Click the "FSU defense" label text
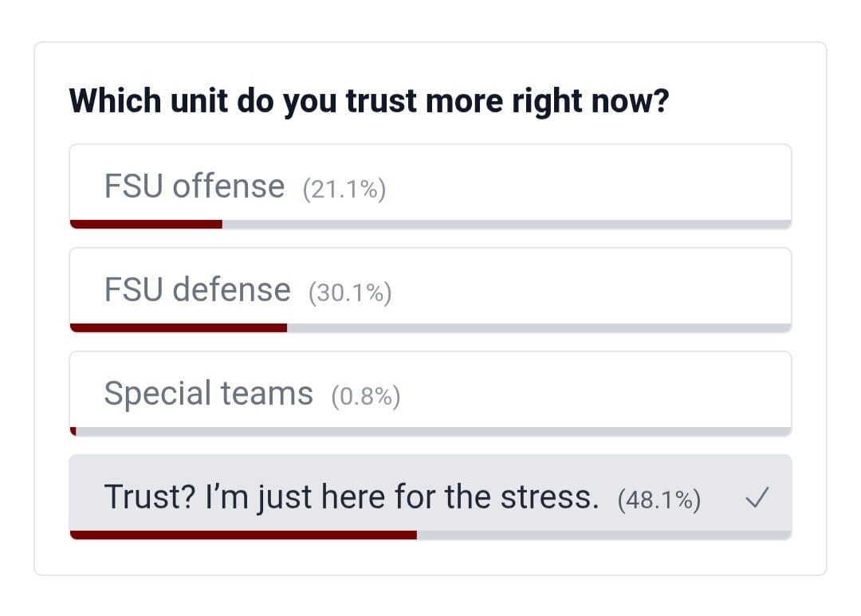The height and width of the screenshot is (616, 861). point(197,290)
